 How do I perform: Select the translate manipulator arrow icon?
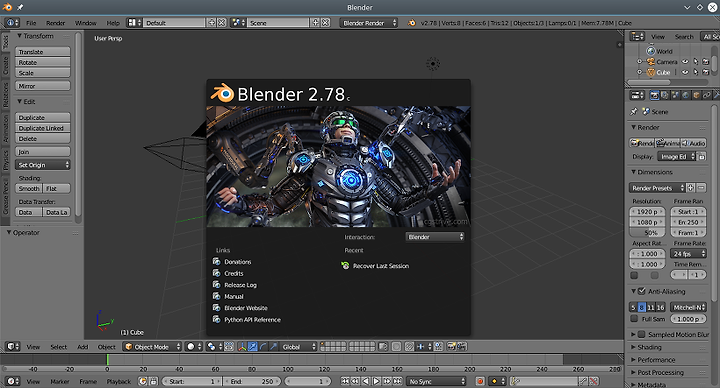pos(253,347)
